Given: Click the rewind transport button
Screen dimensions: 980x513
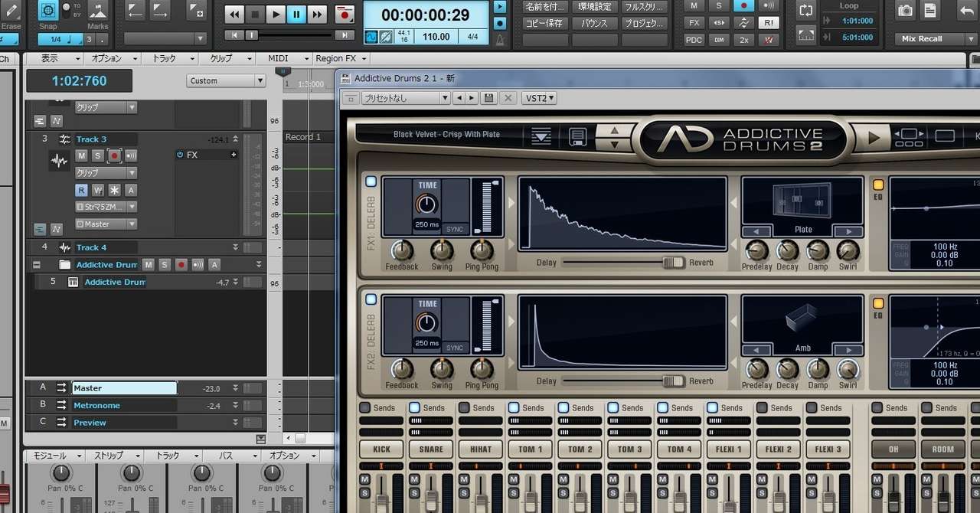Looking at the screenshot, I should click(234, 14).
